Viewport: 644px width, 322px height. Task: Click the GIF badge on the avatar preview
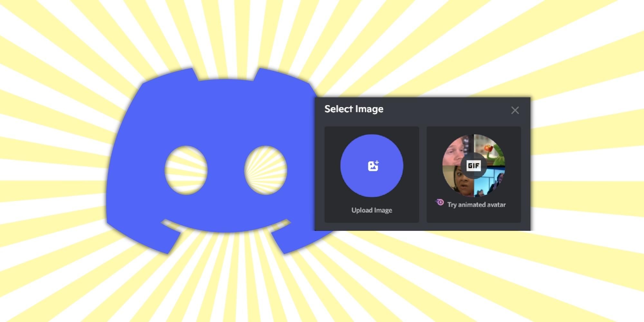(474, 166)
